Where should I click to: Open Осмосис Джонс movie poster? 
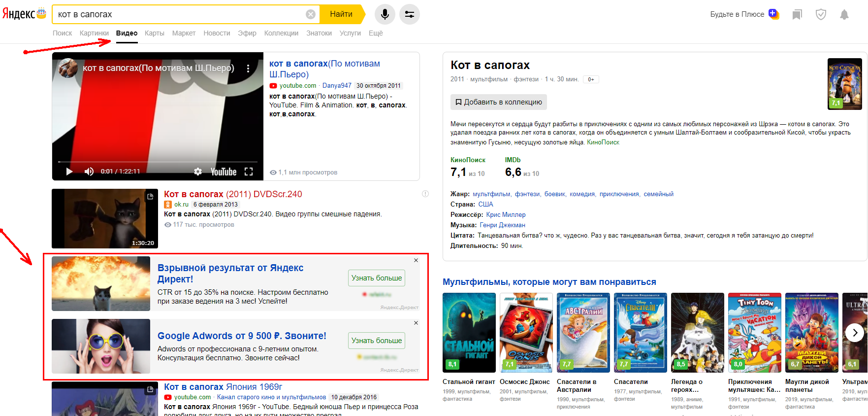coord(526,333)
